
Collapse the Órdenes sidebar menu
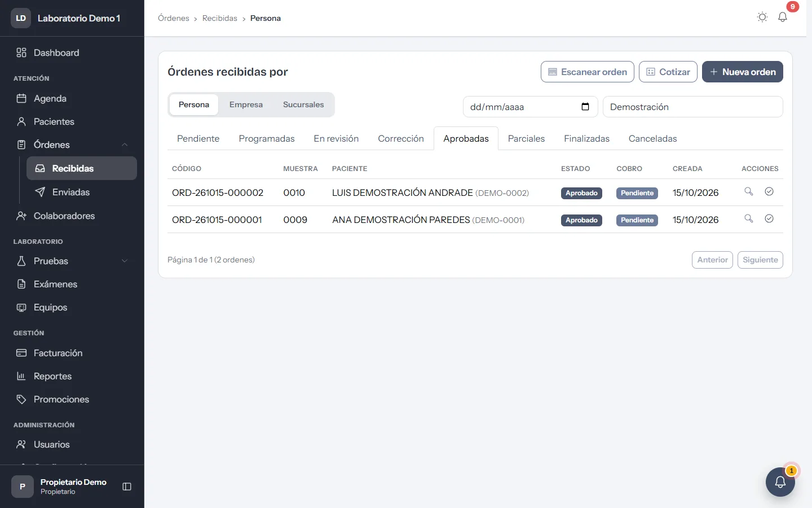point(125,144)
